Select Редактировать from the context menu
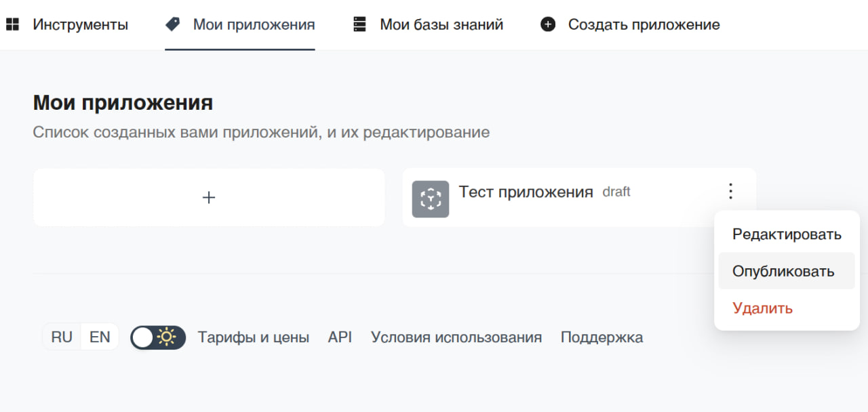This screenshot has height=412, width=868. click(x=787, y=234)
